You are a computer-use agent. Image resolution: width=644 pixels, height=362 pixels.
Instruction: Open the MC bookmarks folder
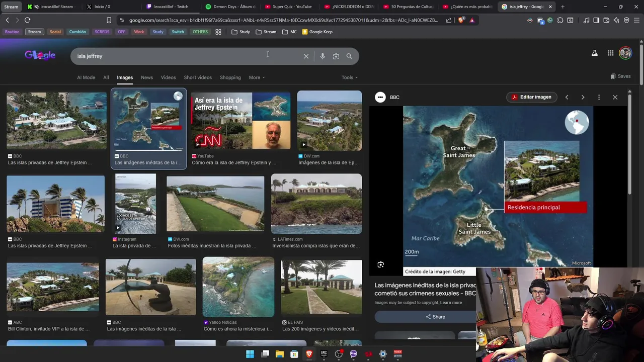point(289,32)
